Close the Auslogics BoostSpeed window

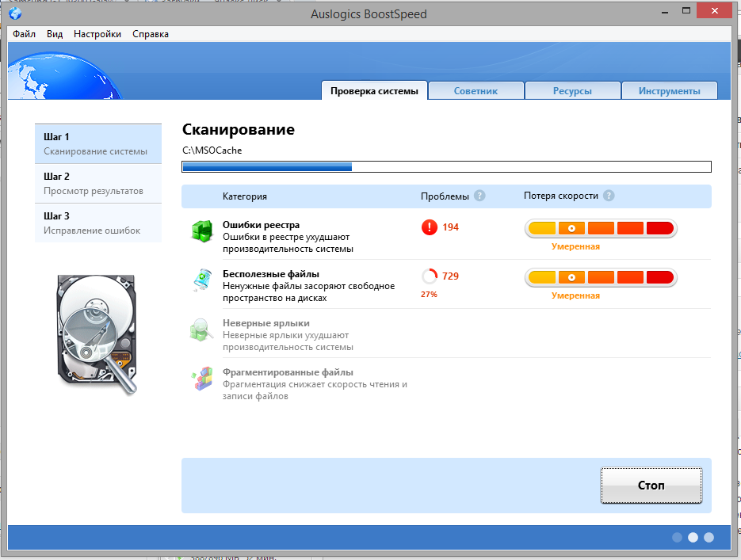(715, 10)
